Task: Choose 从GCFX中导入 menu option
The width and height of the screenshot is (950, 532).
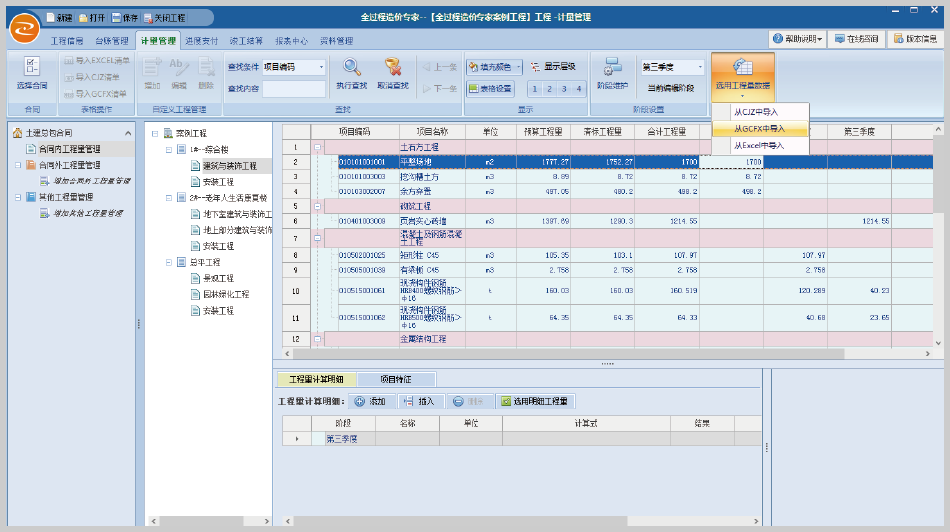Action: (758, 128)
